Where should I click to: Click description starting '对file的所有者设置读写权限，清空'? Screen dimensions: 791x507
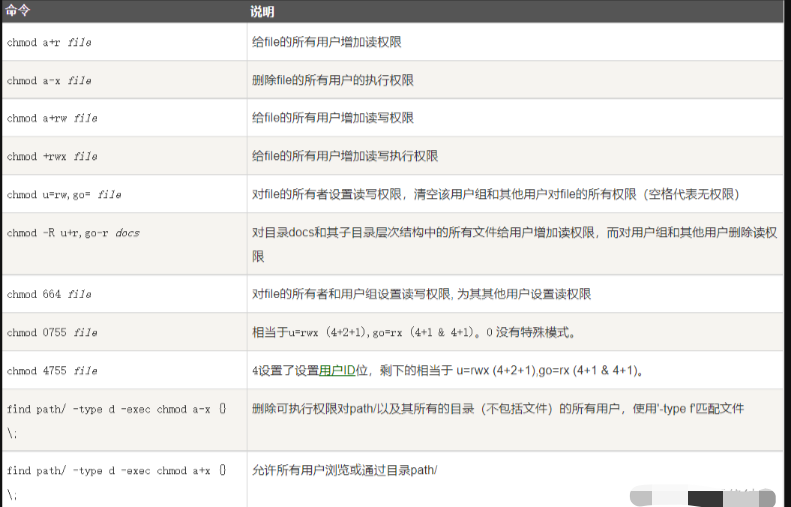(x=496, y=194)
